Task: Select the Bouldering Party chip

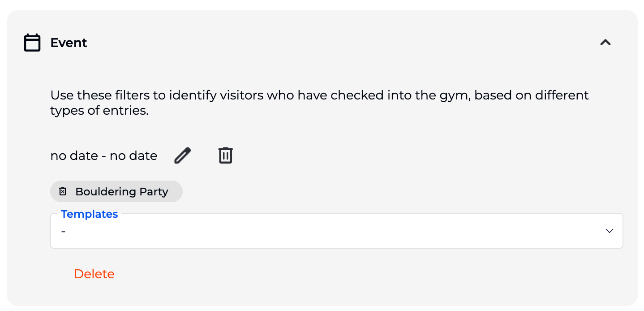Action: [121, 191]
